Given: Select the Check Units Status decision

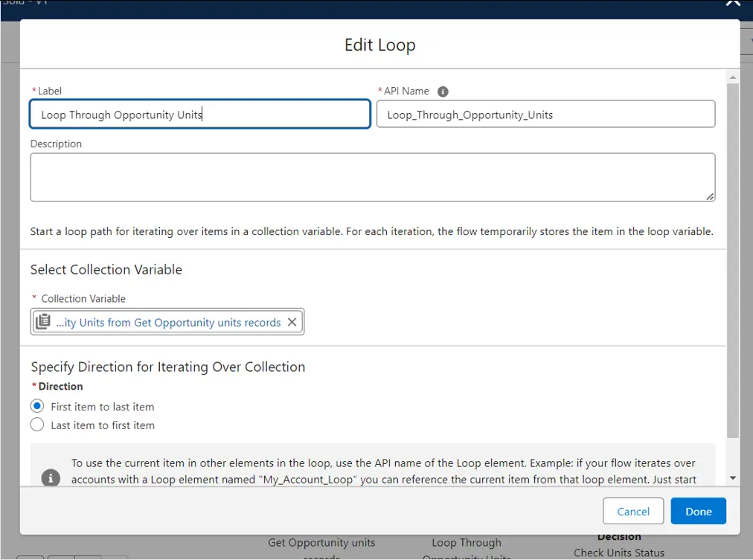Looking at the screenshot, I should [x=618, y=552].
